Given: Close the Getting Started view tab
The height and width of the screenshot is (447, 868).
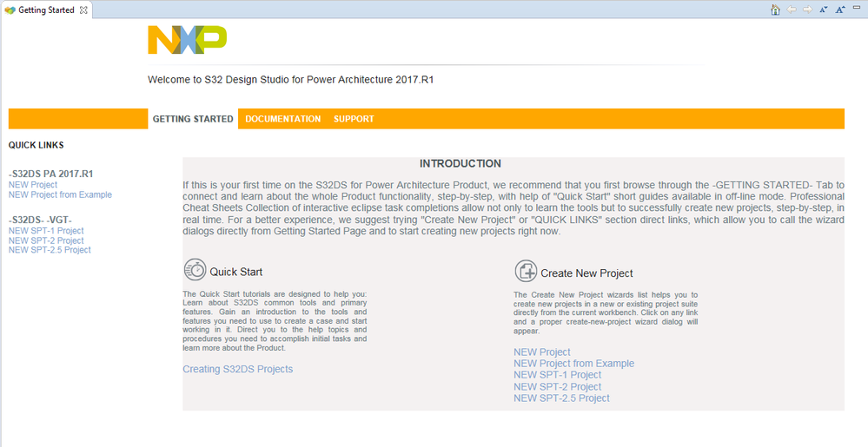Looking at the screenshot, I should 83,10.
